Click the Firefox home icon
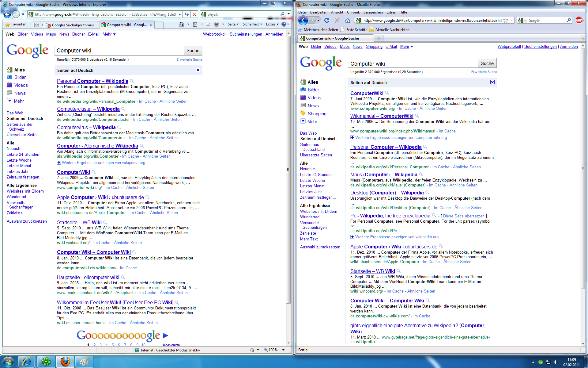This screenshot has height=368, width=588. coord(347,20)
